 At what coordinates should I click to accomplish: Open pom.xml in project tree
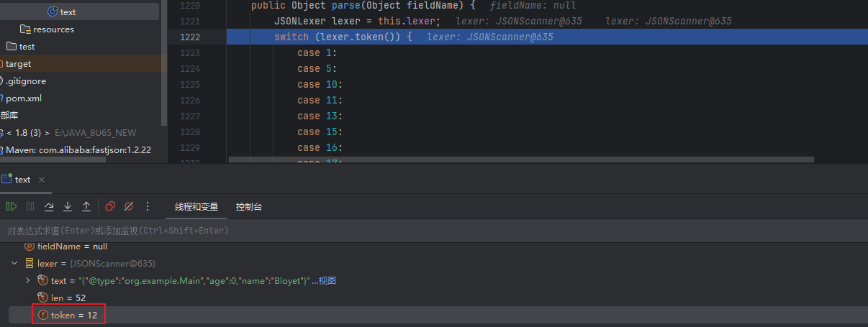[24, 98]
